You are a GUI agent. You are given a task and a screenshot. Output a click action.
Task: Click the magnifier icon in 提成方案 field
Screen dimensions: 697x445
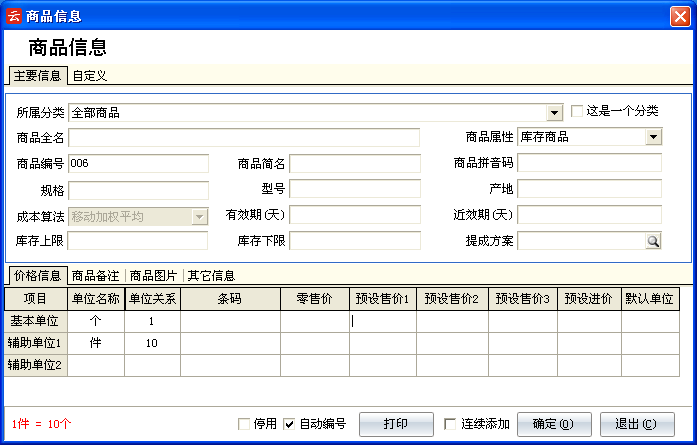tap(652, 241)
